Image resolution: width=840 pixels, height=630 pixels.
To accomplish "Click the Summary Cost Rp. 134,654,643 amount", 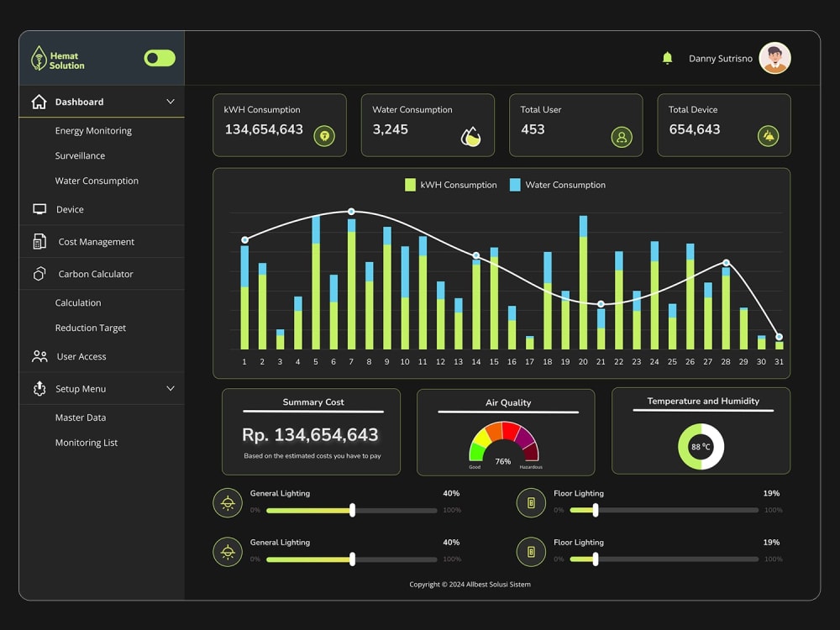I will click(x=310, y=434).
